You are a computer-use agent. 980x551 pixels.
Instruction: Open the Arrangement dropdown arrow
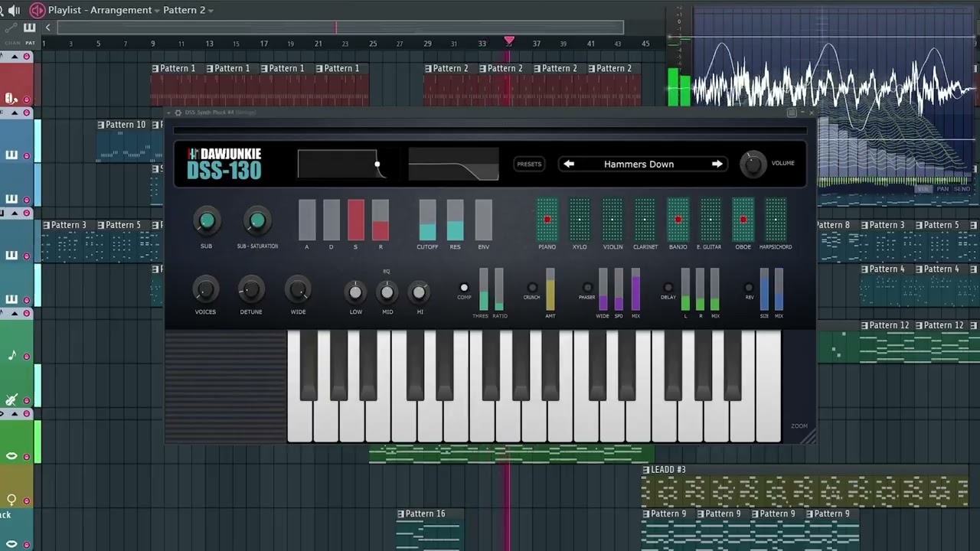click(x=157, y=11)
